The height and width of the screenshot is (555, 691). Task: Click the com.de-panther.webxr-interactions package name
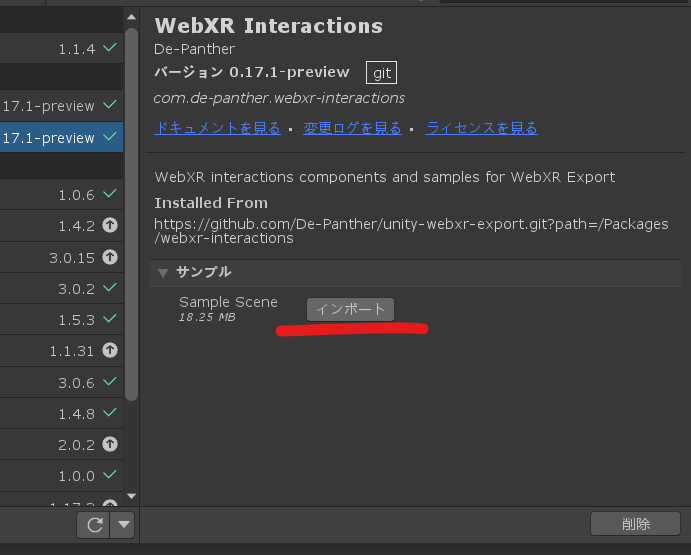click(279, 98)
